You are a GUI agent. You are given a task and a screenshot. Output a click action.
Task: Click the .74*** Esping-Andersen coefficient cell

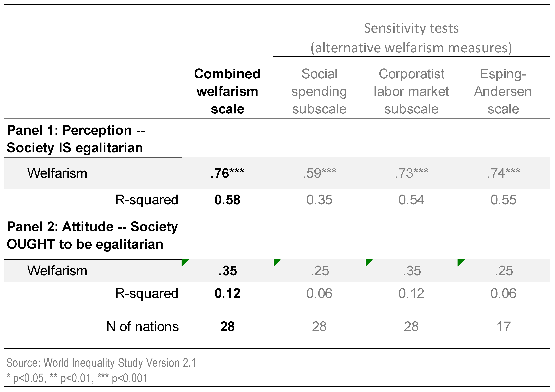point(503,173)
